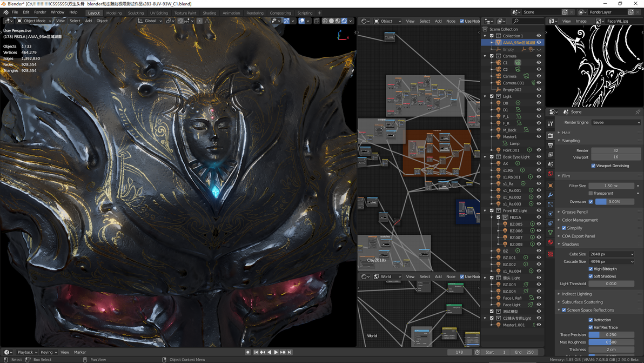Viewport: 644px width, 363px height.
Task: Open the File menu
Action: 15,12
